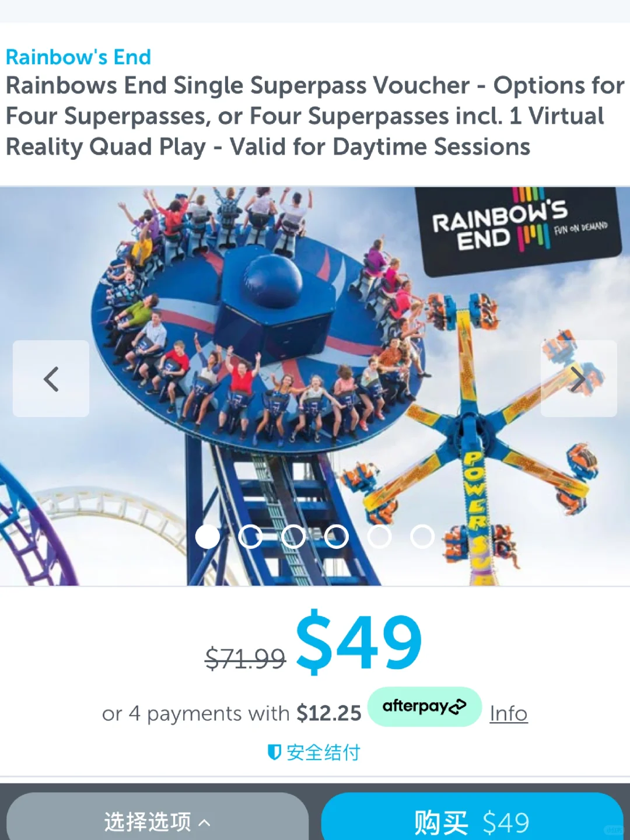Open the amusement ride product photo

click(x=315, y=386)
